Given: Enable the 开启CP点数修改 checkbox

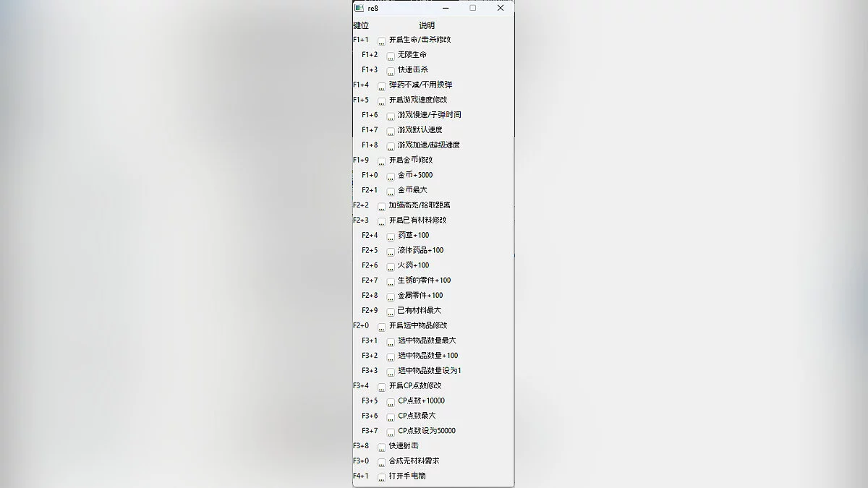Looking at the screenshot, I should pos(382,387).
